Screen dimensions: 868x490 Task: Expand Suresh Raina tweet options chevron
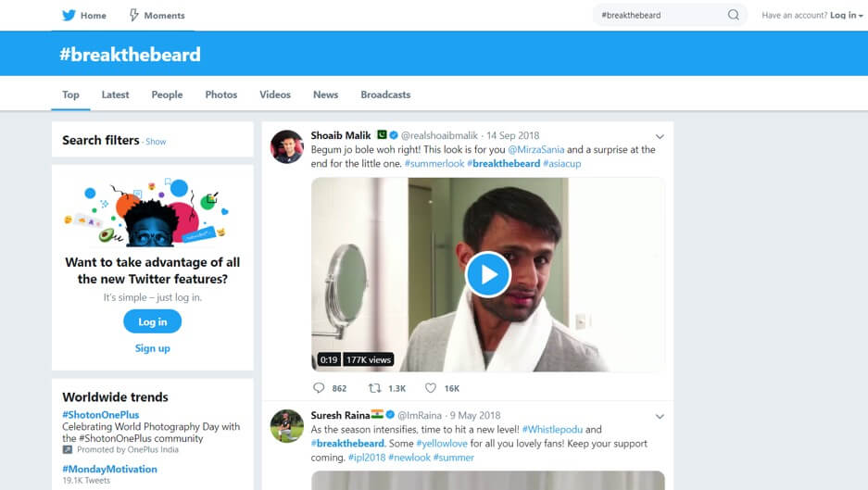(660, 417)
